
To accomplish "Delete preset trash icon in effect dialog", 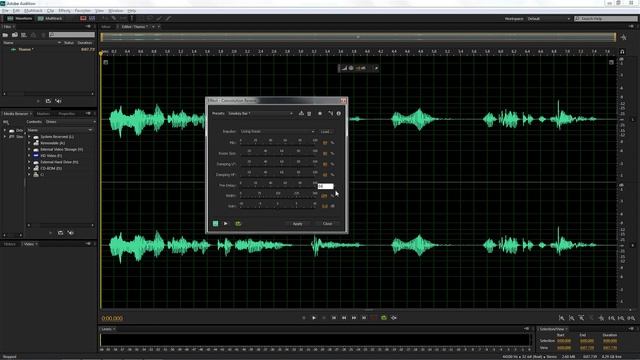I will coord(309,113).
